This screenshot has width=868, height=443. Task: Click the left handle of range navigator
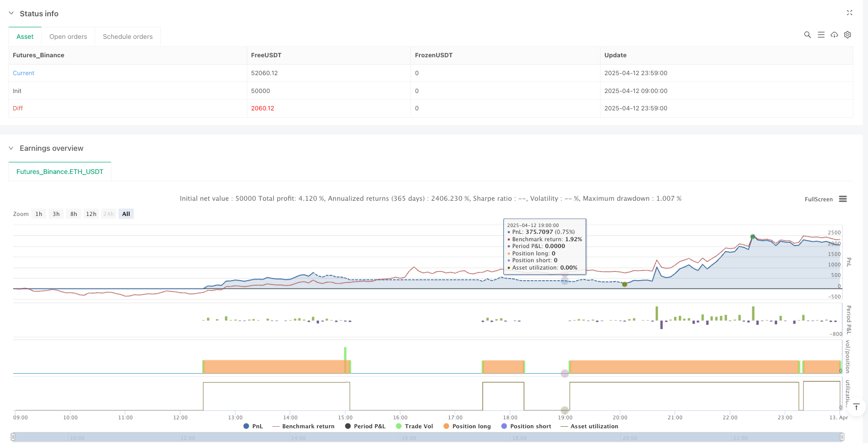[x=13, y=437]
